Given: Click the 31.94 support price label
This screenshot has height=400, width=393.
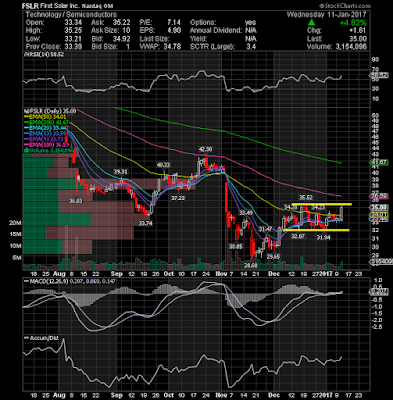Looking at the screenshot, I should click(x=324, y=237).
